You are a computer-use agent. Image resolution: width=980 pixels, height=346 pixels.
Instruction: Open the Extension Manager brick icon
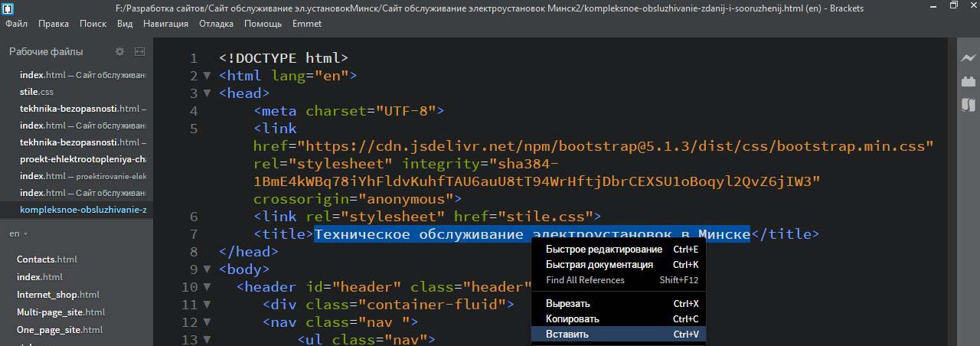(x=969, y=81)
